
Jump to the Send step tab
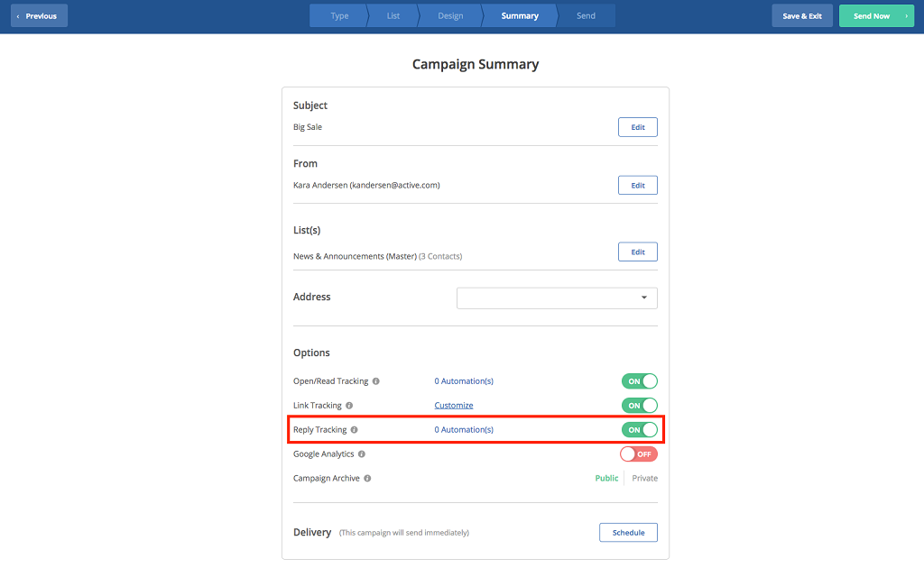pos(586,16)
